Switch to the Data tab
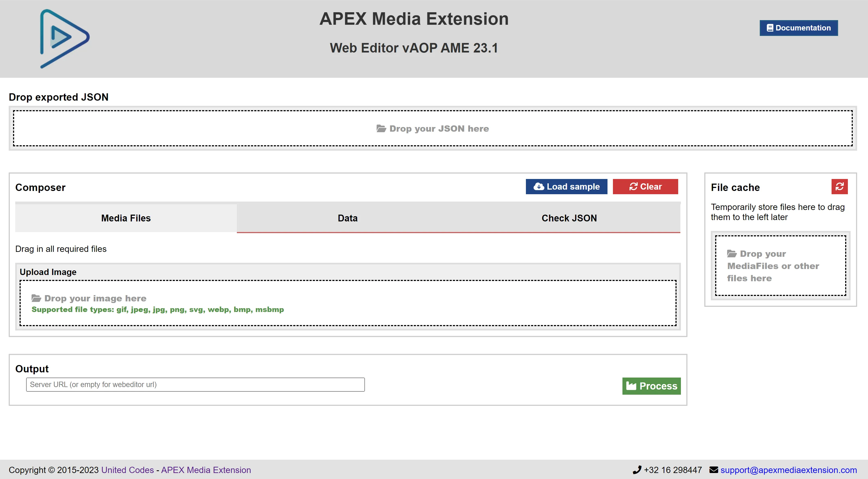 click(x=348, y=218)
